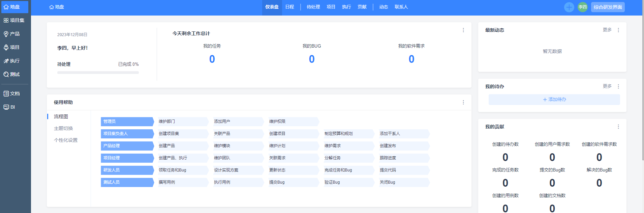Click the 维护模块 flowchart step
This screenshot has height=213, width=644.
click(x=238, y=146)
